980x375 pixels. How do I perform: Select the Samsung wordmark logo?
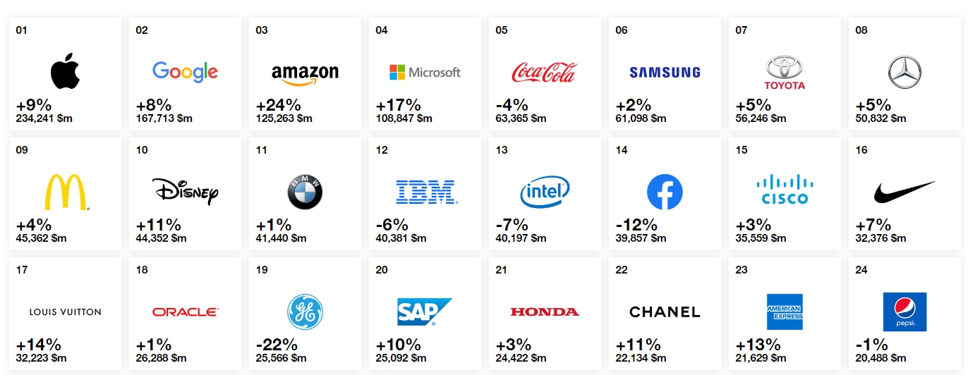point(665,72)
